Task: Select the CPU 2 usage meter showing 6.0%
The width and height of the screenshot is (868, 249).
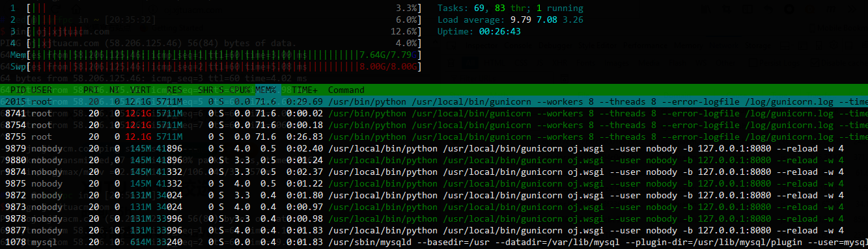Action: click(x=216, y=20)
